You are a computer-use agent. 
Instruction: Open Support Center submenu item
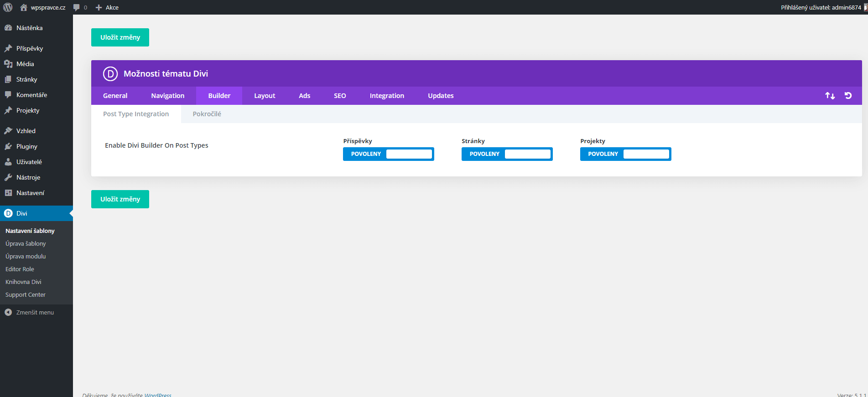[x=26, y=295]
